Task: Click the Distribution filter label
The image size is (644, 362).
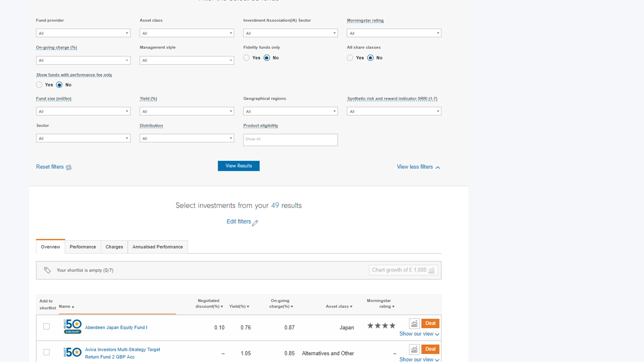Action: pos(151,125)
